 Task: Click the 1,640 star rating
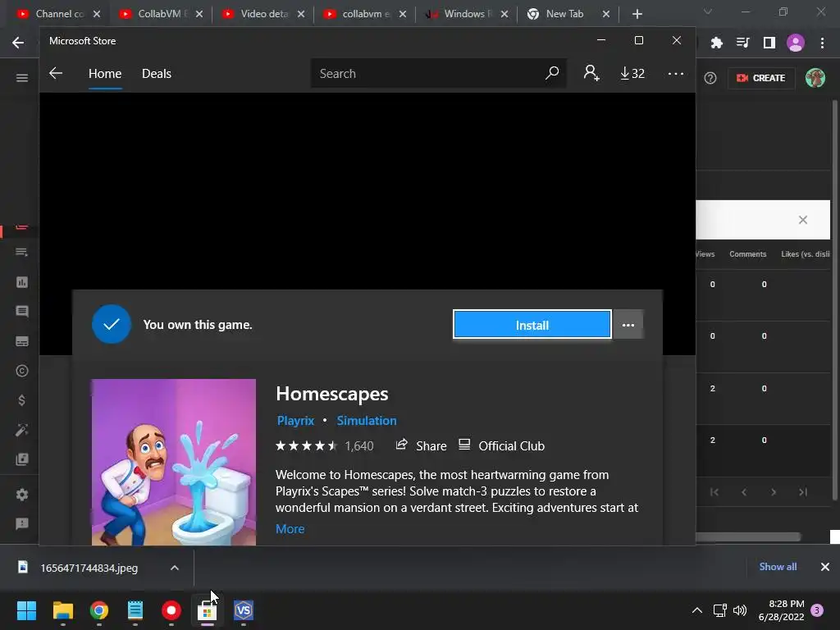[324, 445]
